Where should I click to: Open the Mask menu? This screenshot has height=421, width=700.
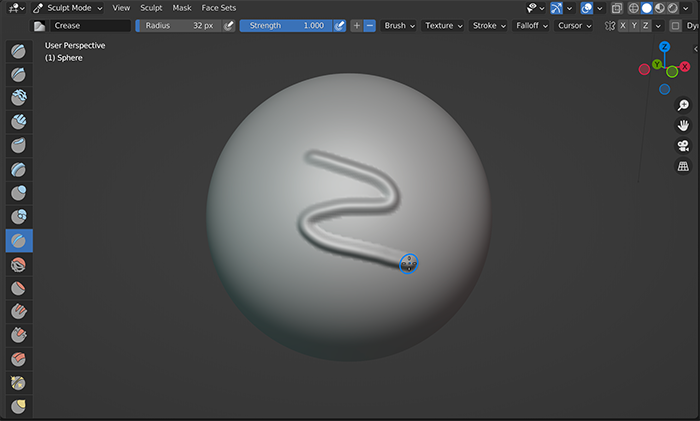coord(182,8)
